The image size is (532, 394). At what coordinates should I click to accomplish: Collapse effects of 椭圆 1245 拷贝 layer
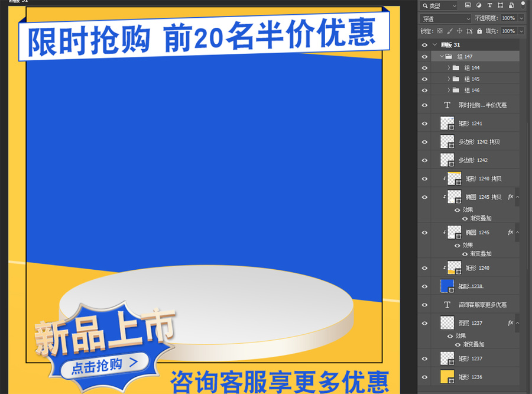[517, 197]
